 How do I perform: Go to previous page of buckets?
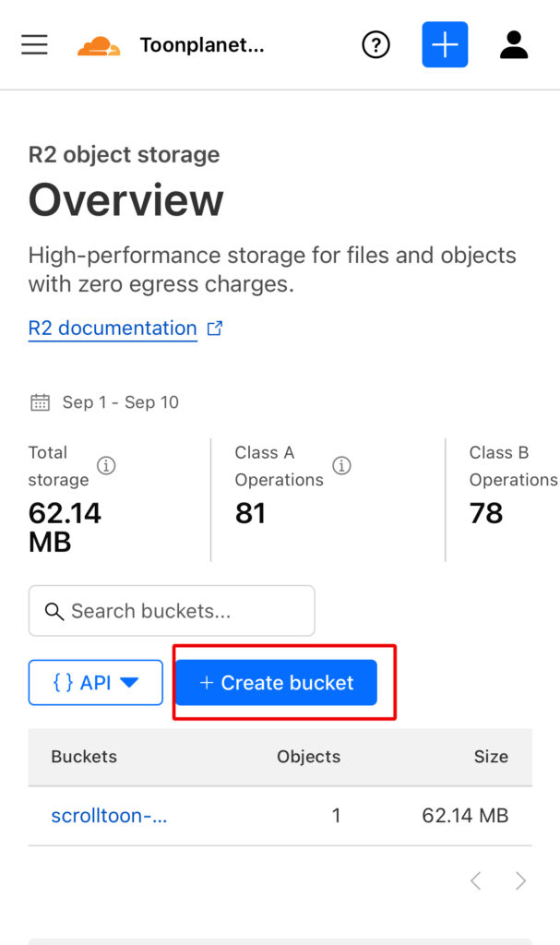point(476,881)
